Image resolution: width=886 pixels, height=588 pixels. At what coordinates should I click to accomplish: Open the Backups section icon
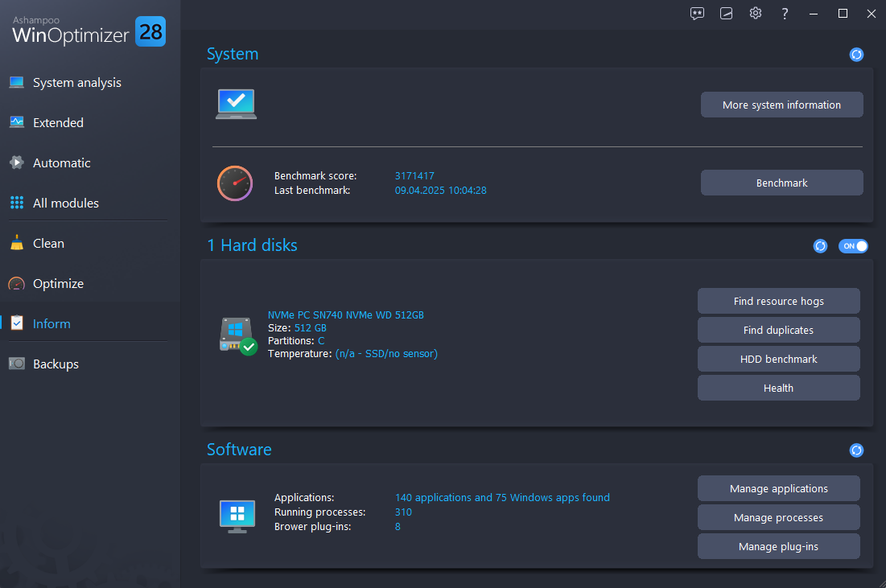coord(17,364)
